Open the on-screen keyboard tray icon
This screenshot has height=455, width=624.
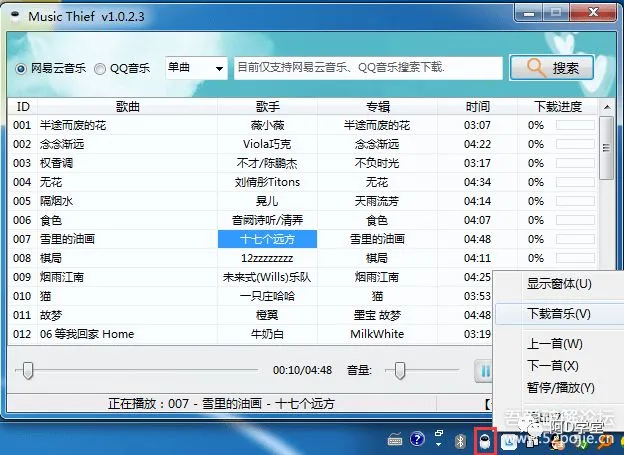[x=395, y=440]
